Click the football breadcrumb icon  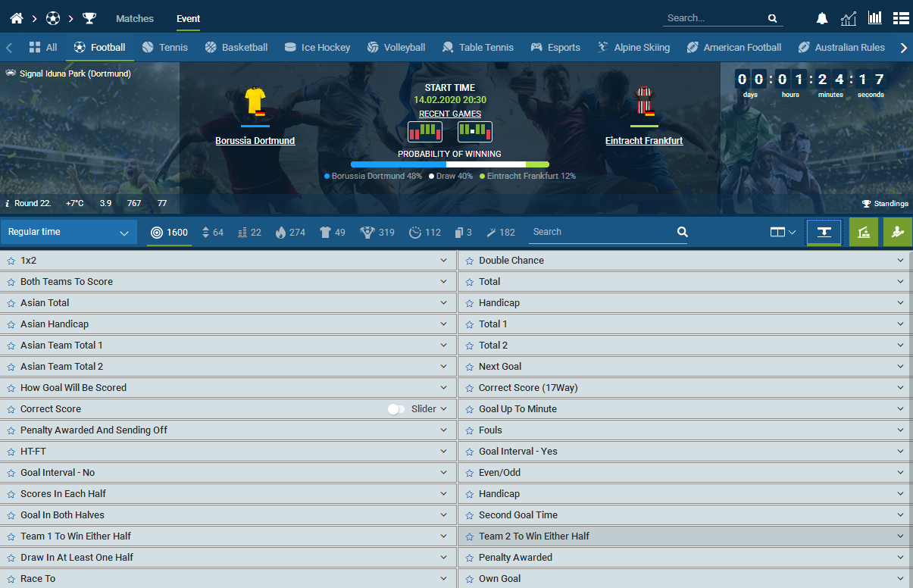click(52, 18)
